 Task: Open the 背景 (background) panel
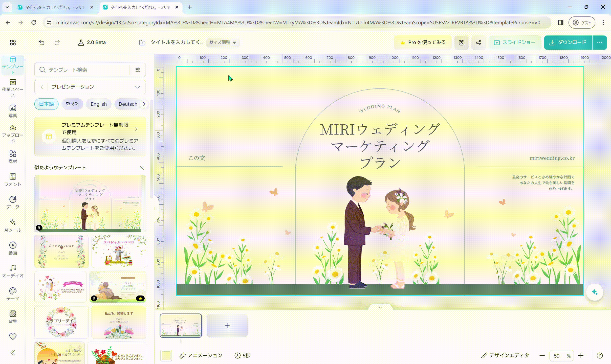(x=13, y=316)
